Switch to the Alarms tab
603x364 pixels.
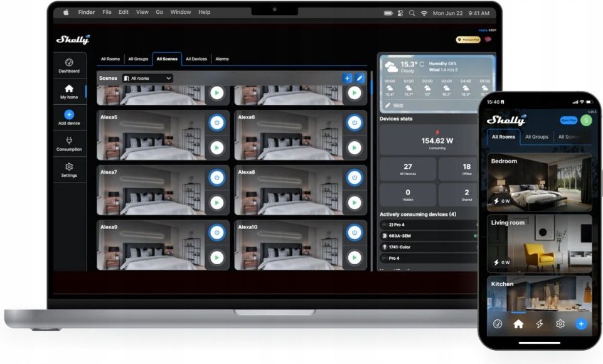click(x=222, y=59)
